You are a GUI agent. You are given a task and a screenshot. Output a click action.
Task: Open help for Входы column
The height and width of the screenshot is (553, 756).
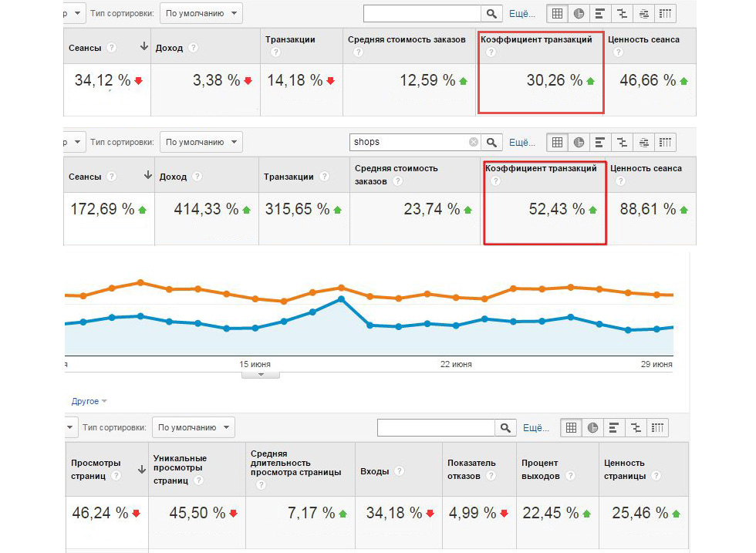400,471
